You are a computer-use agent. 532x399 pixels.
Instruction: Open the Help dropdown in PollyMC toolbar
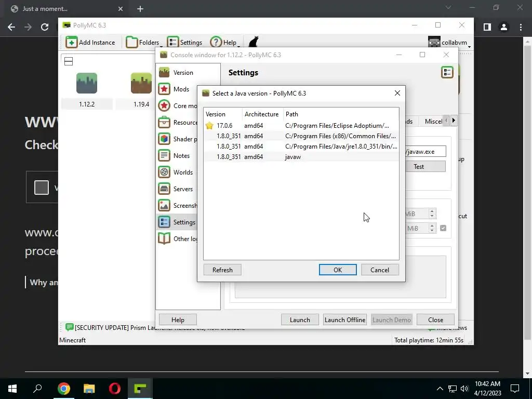(x=225, y=43)
